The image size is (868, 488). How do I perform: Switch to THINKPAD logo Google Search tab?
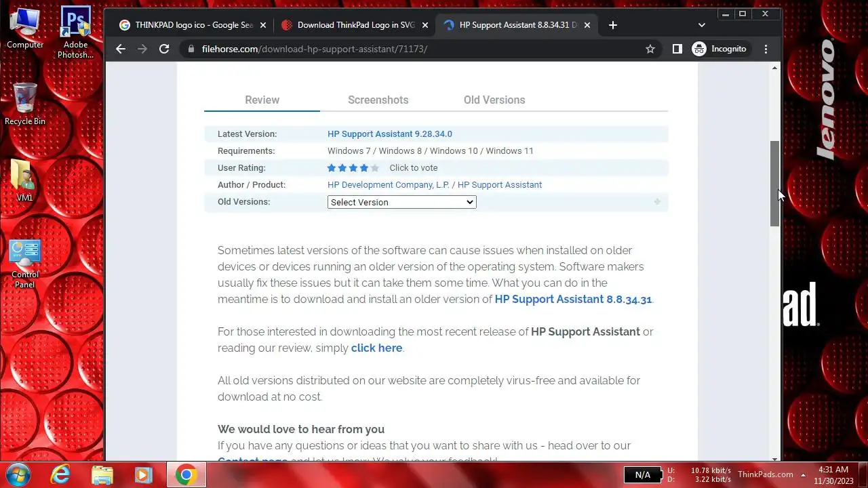193,25
